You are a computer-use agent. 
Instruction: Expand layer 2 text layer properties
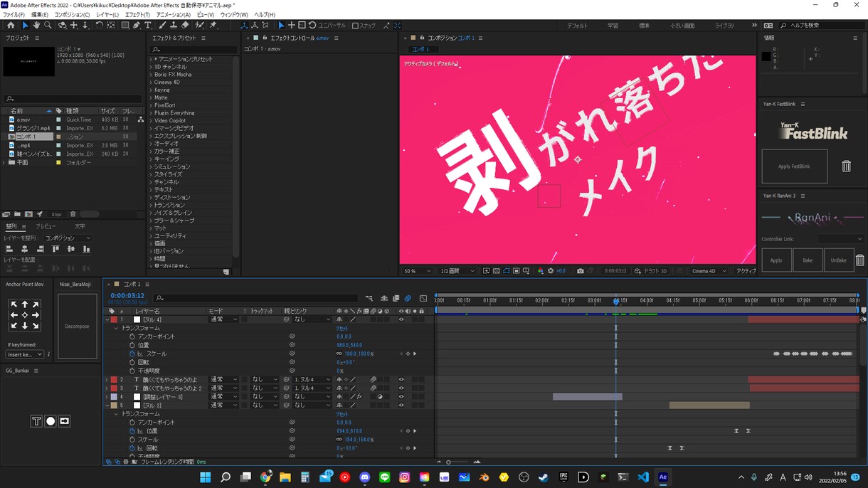click(x=107, y=380)
